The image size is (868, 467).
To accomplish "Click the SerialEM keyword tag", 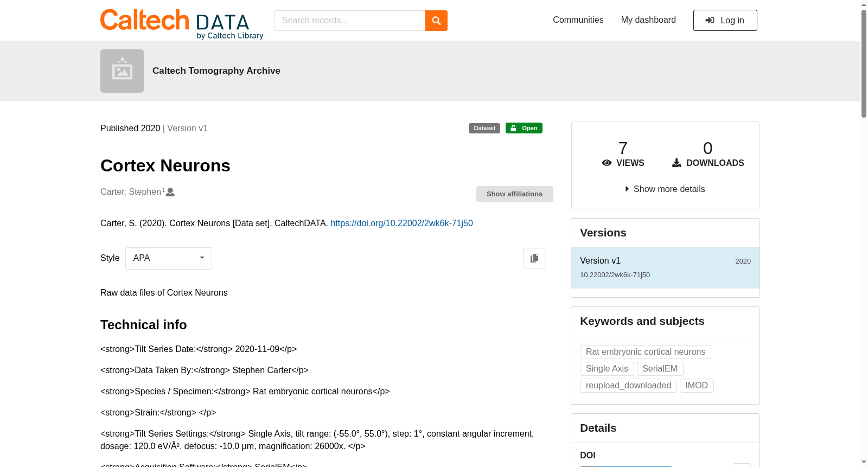I will (x=660, y=369).
